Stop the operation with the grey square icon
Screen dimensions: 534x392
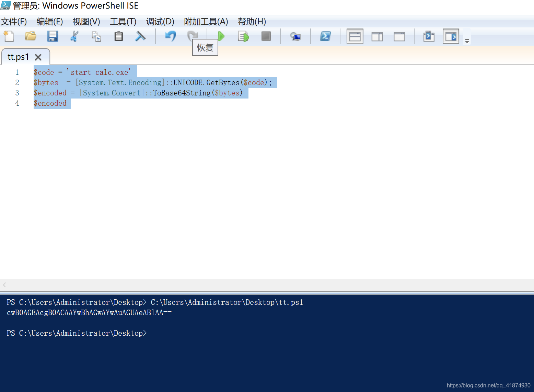coord(266,36)
